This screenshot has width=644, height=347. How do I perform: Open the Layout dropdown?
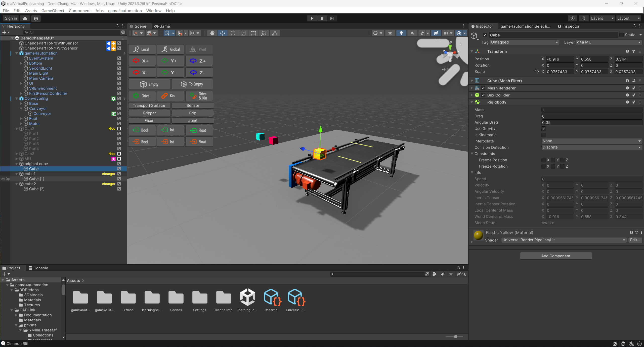coord(628,18)
